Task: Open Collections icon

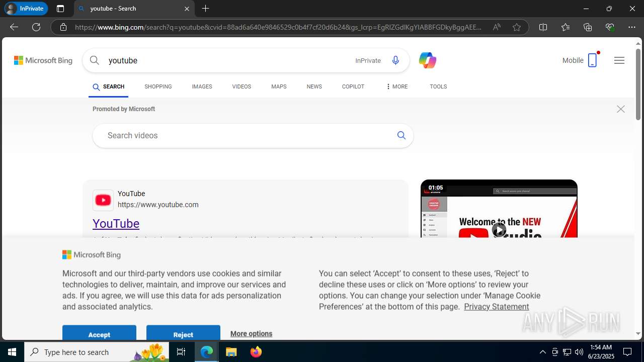Action: 588,27
